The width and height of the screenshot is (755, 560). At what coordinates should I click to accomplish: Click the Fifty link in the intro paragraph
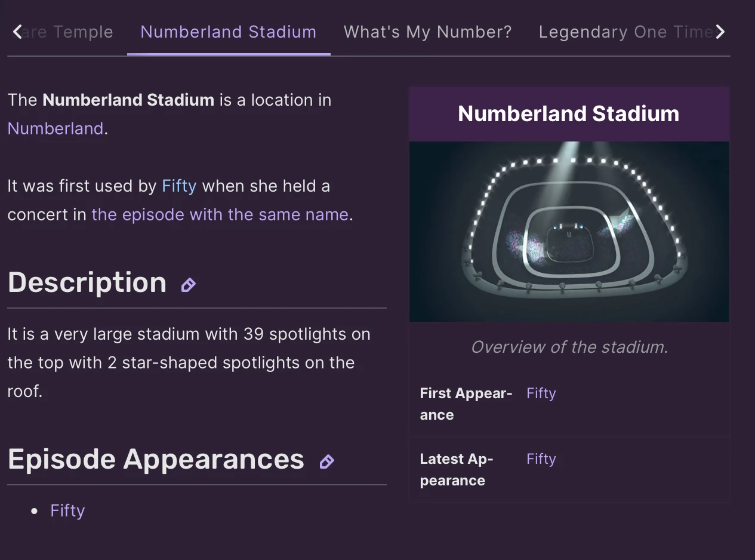click(x=178, y=186)
